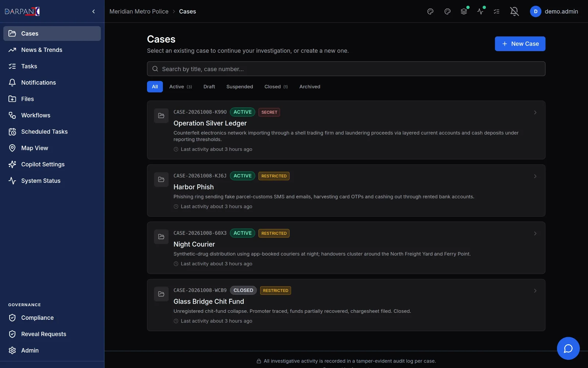Expand Operation Silver Ledger with its chevron
The width and height of the screenshot is (588, 368).
pyautogui.click(x=535, y=112)
